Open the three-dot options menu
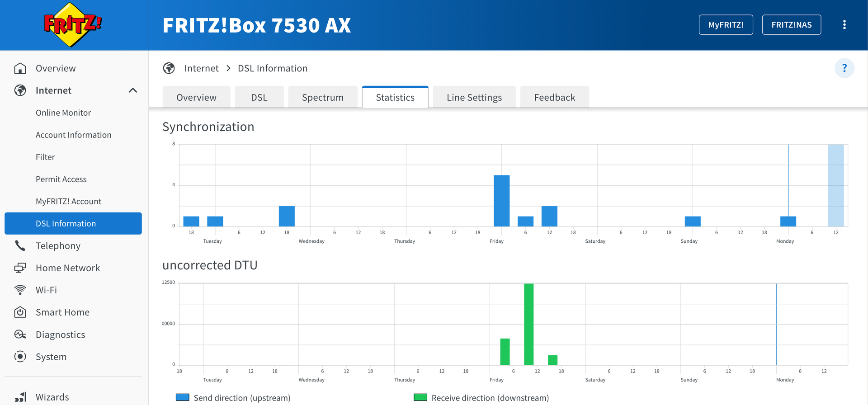868x405 pixels. point(844,25)
